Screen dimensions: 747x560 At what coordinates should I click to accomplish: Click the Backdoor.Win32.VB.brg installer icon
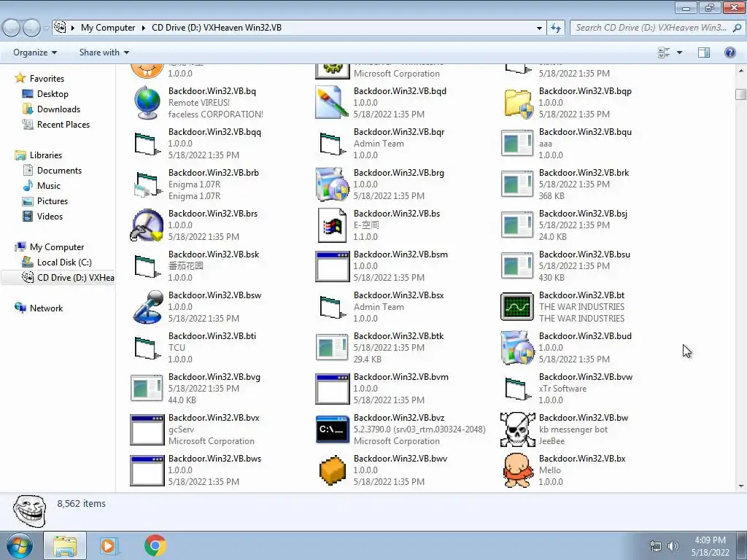332,184
